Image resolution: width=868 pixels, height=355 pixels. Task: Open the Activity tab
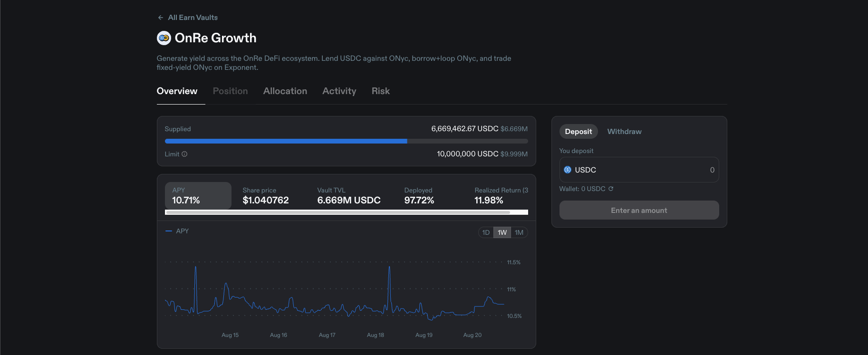point(339,91)
